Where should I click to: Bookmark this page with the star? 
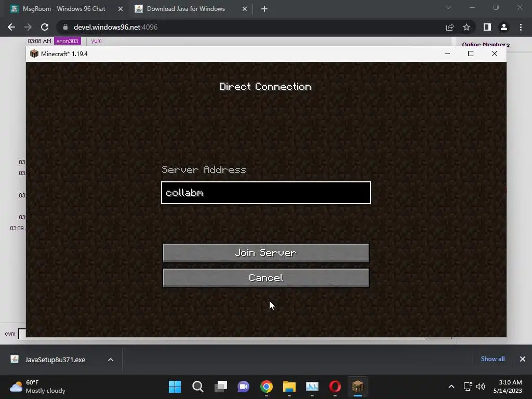pyautogui.click(x=467, y=27)
